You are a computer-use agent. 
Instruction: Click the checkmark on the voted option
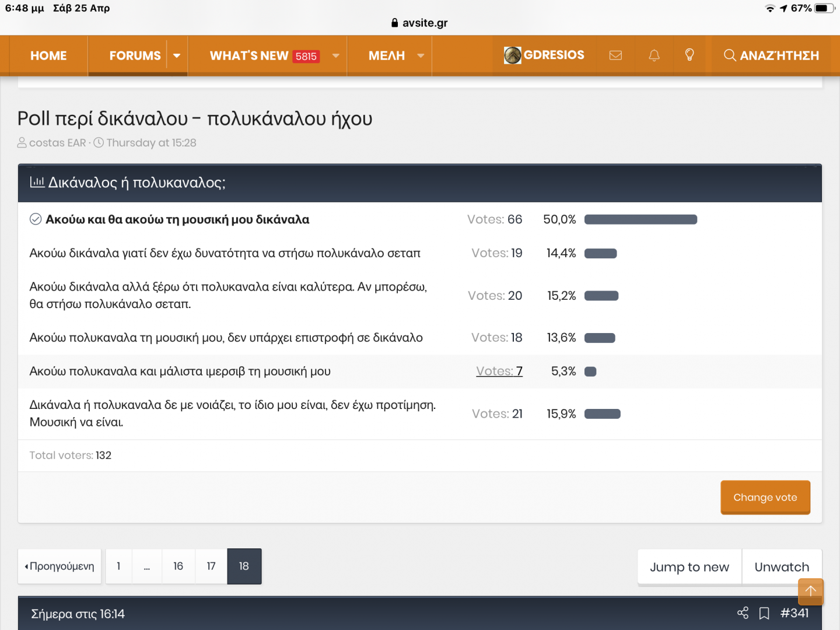[x=36, y=219]
